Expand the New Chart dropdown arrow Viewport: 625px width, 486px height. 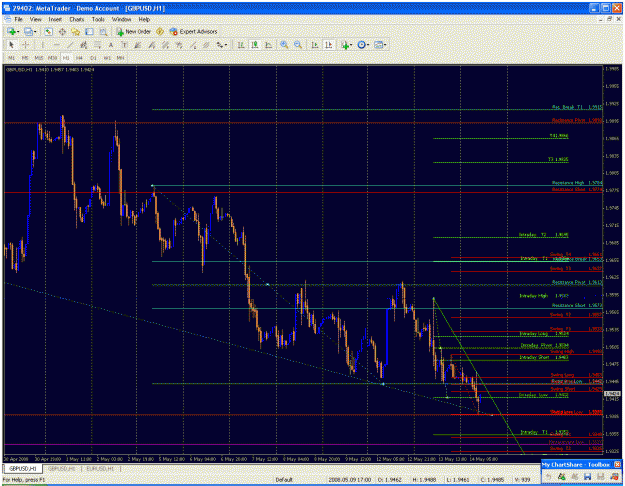tap(18, 32)
